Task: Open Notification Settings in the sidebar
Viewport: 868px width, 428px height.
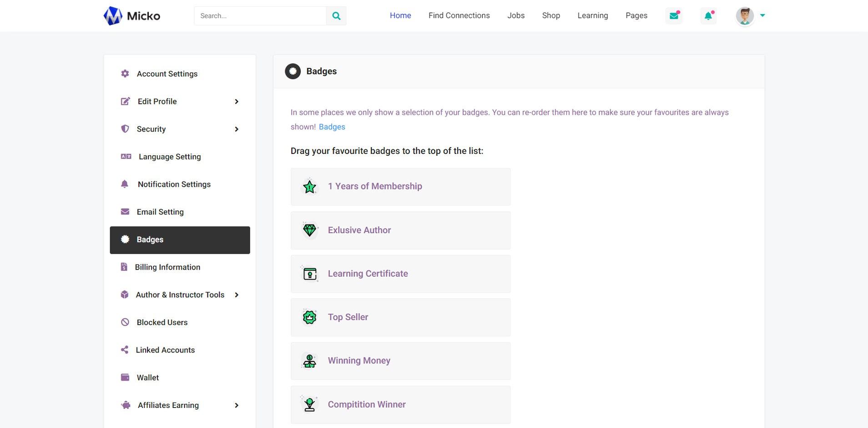Action: (174, 184)
